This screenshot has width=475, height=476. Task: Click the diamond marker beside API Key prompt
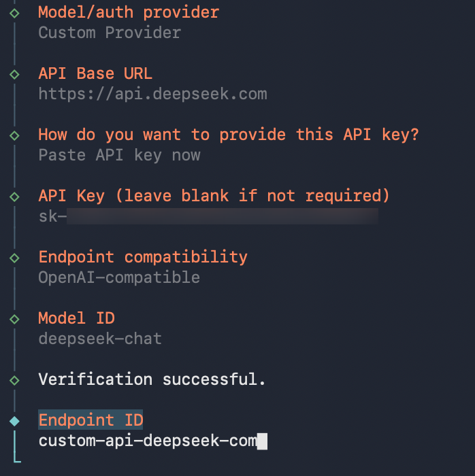(x=14, y=196)
